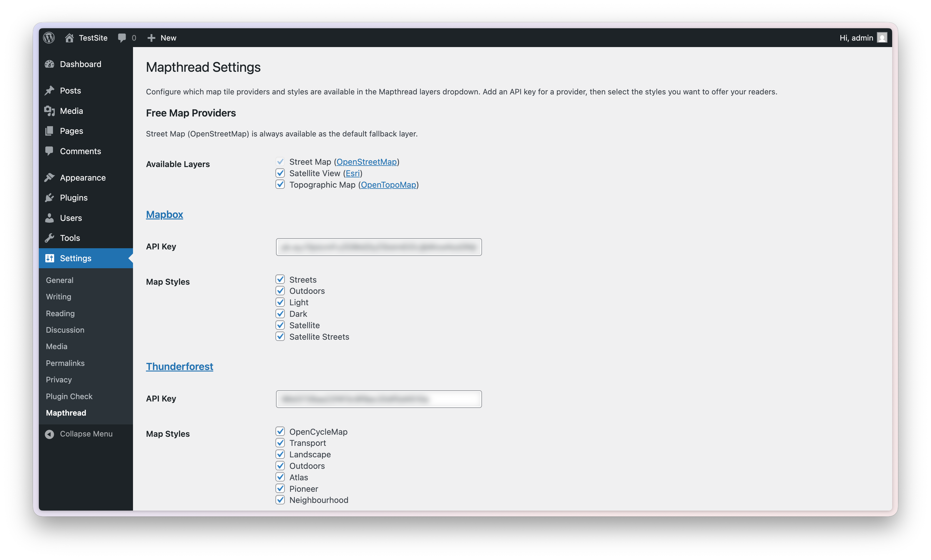Open the Writing settings page
The image size is (931, 560).
coord(58,296)
